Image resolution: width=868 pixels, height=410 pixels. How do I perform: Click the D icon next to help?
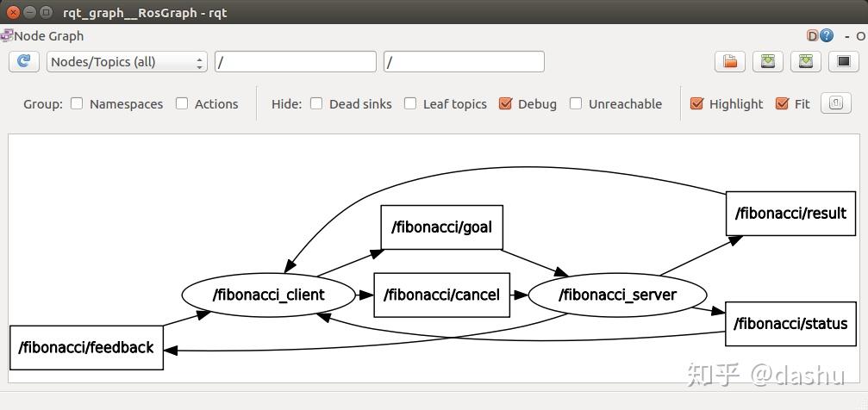coord(812,36)
